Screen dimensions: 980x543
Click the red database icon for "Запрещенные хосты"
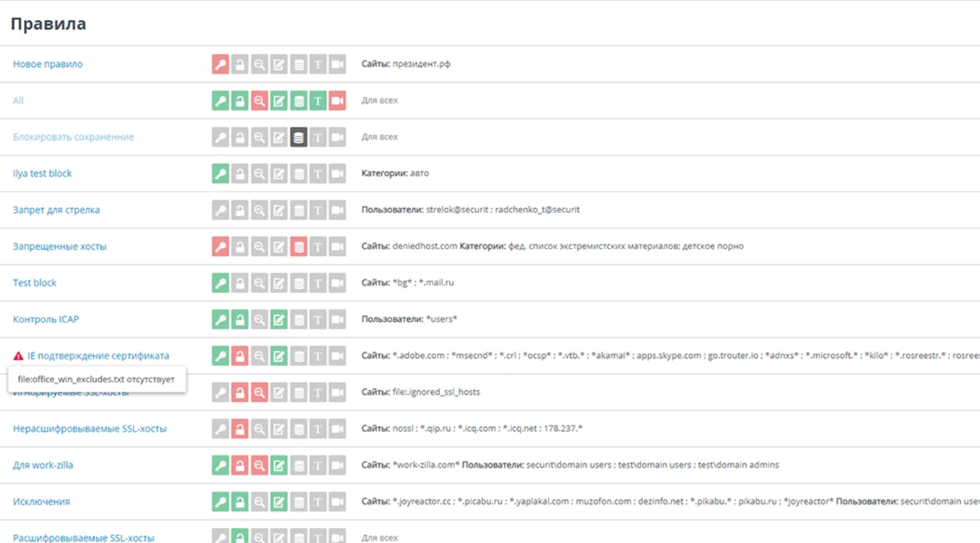297,247
